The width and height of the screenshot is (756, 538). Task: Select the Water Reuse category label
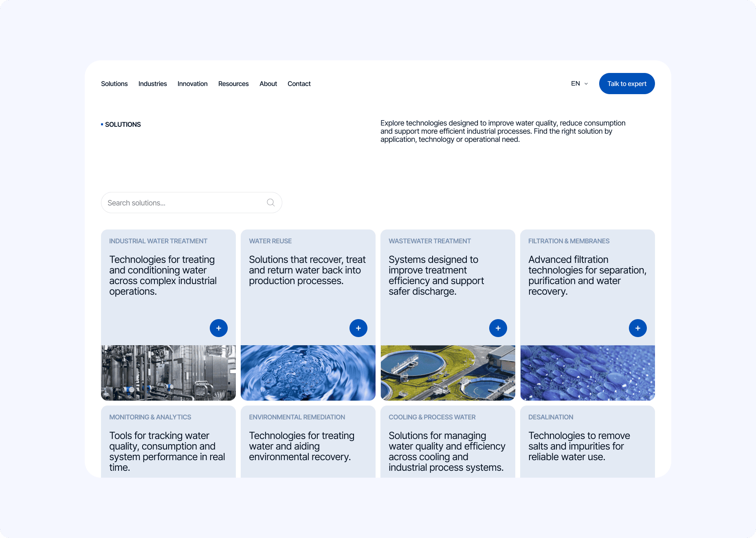pos(270,241)
